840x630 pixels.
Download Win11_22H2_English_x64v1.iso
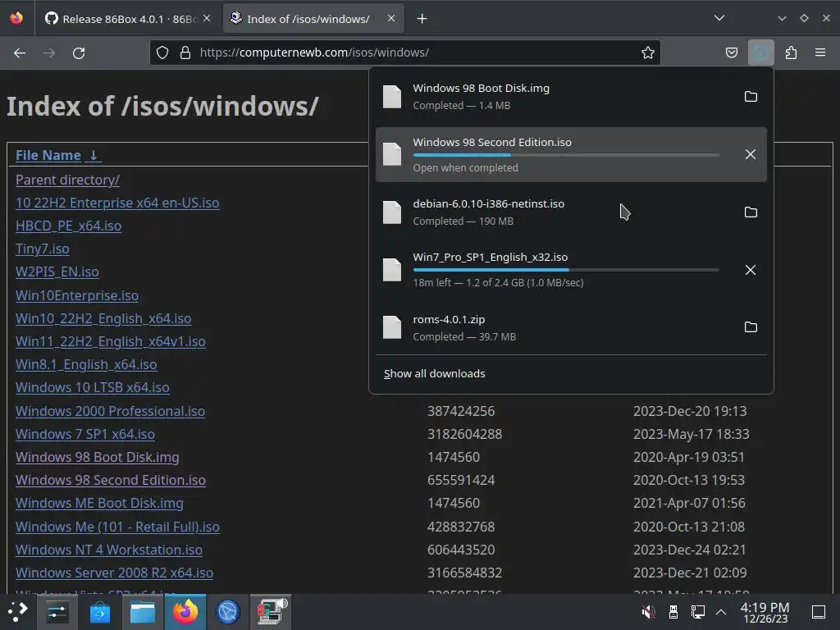(x=111, y=342)
